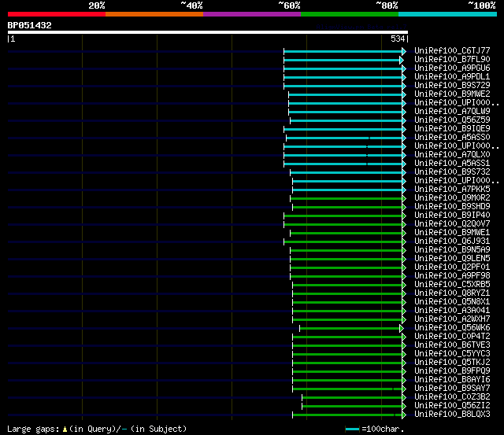Choose the UniRef100_Q9M0R2 hit label
This screenshot has height=435, width=504.
(452, 198)
